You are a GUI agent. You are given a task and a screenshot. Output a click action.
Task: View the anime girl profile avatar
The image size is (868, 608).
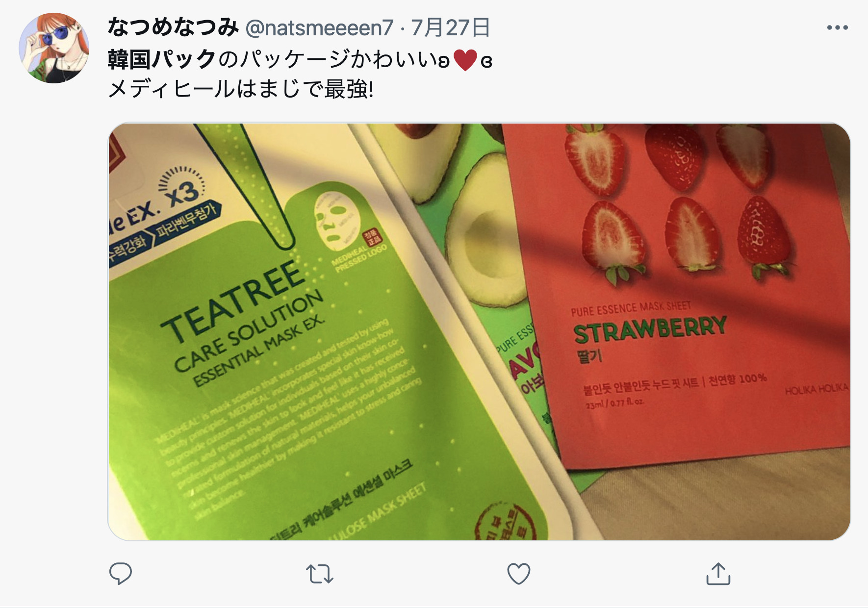click(x=54, y=48)
